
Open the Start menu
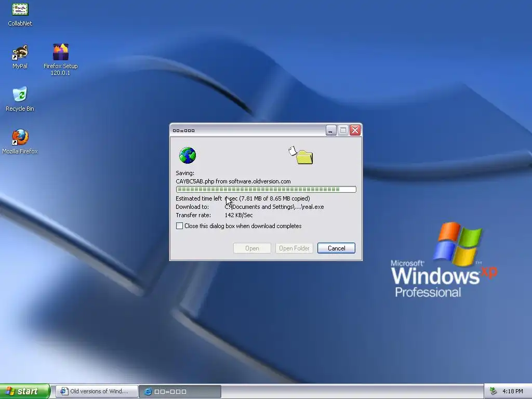coord(24,391)
